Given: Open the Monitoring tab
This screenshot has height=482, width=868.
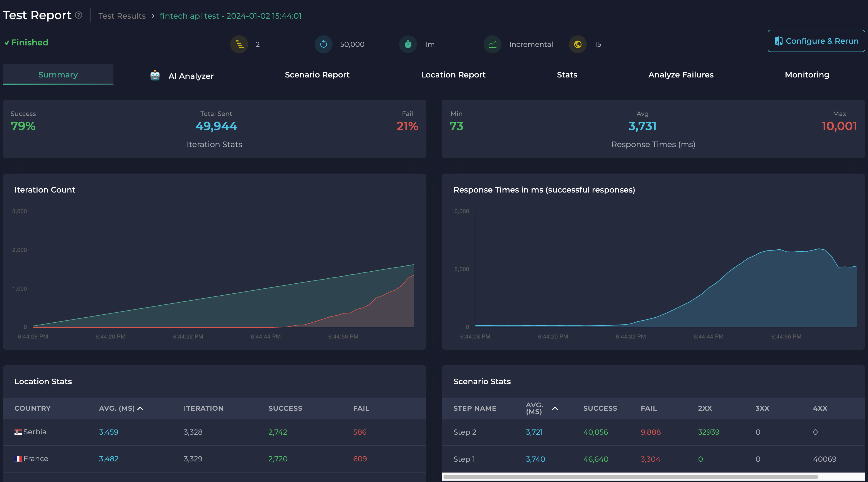Looking at the screenshot, I should pyautogui.click(x=807, y=75).
